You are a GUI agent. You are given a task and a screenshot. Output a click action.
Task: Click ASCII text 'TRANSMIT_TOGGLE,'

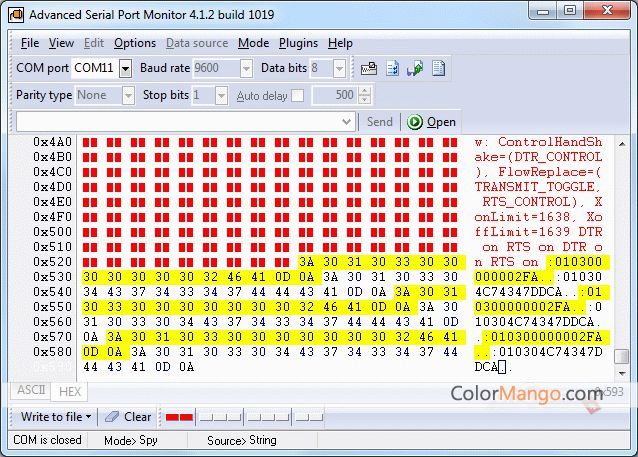[x=538, y=187]
